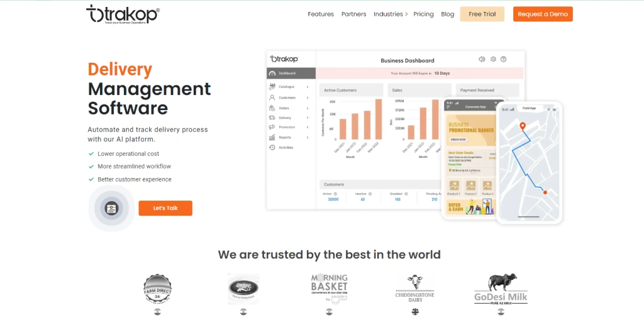Click the Customers sidebar person icon
The height and width of the screenshot is (327, 644).
pos(272,97)
